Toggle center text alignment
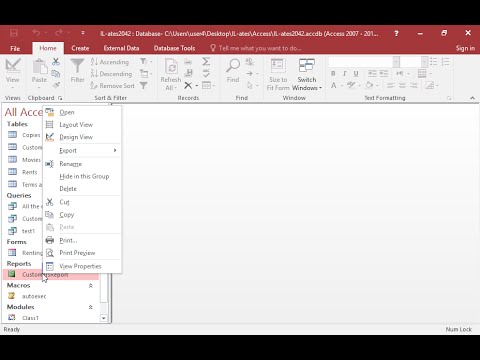The height and width of the screenshot is (360, 480). pyautogui.click(x=402, y=86)
